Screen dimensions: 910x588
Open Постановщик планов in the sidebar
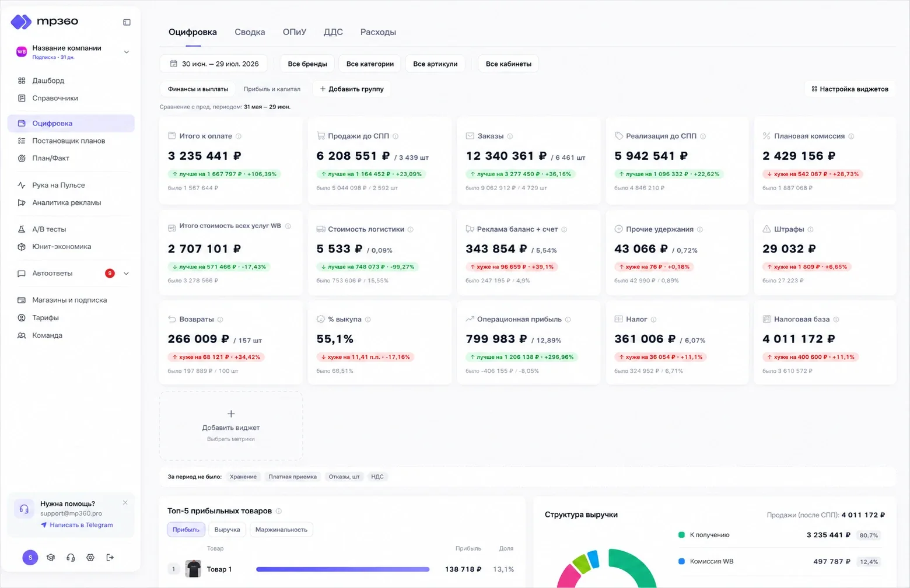point(71,141)
